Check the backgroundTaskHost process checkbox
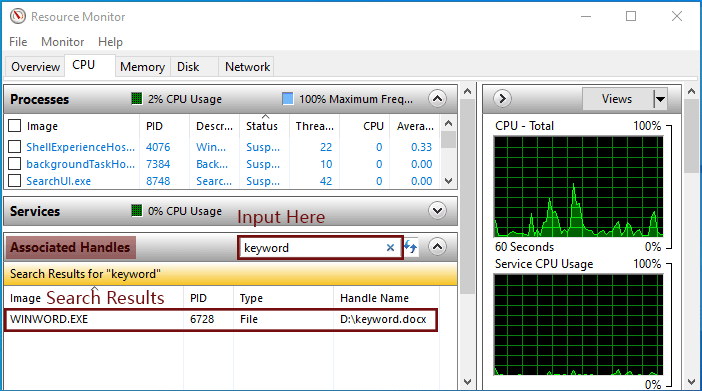Viewport: 702px width, 391px height. click(x=15, y=164)
